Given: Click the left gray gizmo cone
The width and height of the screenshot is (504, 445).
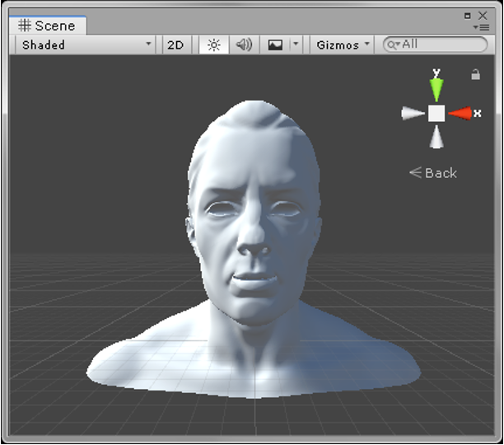Looking at the screenshot, I should [x=413, y=113].
